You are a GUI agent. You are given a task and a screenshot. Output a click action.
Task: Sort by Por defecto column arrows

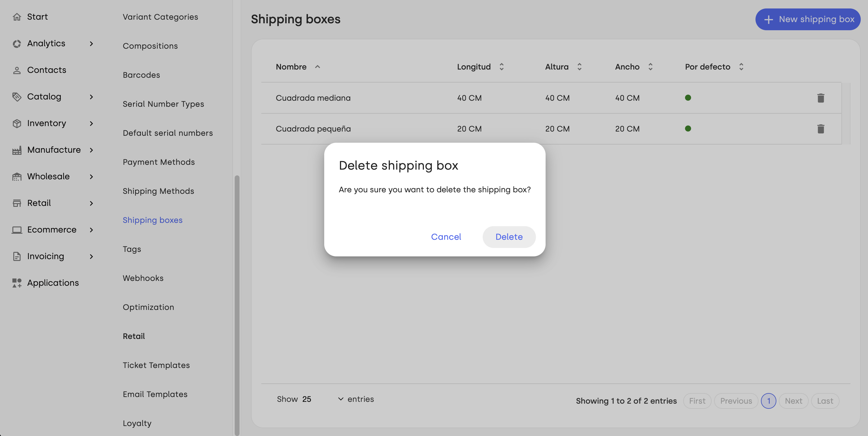click(x=741, y=67)
